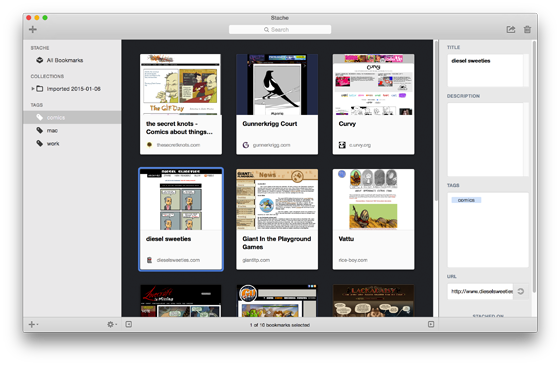The image size is (560, 365).
Task: Click the URL field
Action: [480, 291]
